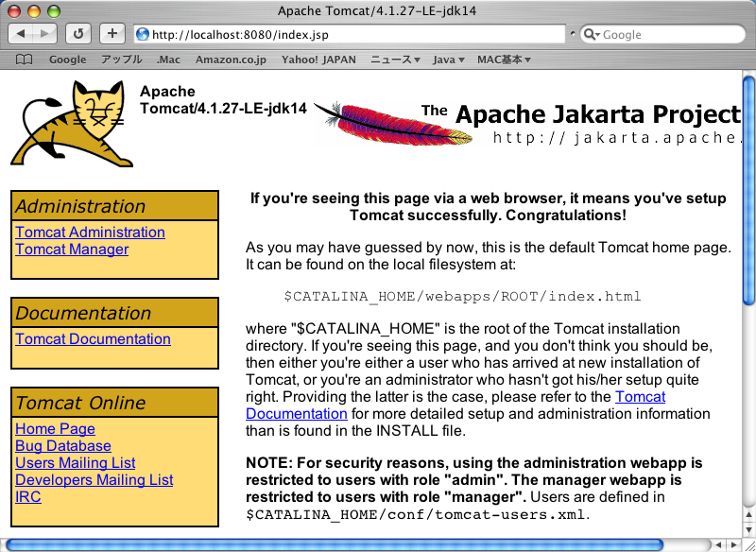Open Tomcat Documentation link in sidebar

93,339
